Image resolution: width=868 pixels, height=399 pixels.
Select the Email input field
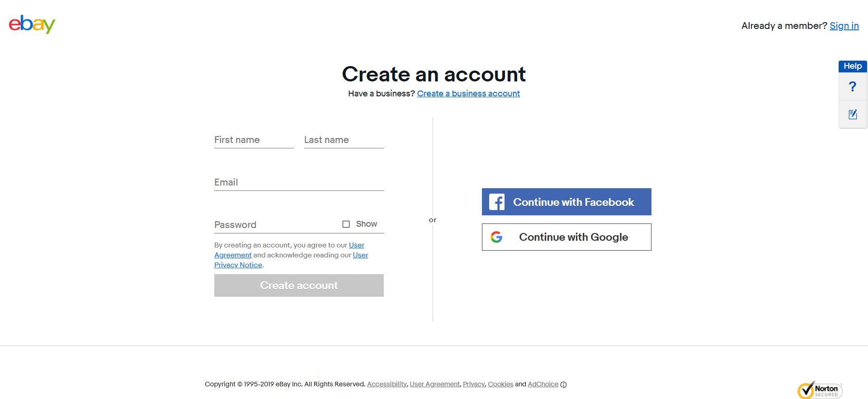(x=299, y=182)
